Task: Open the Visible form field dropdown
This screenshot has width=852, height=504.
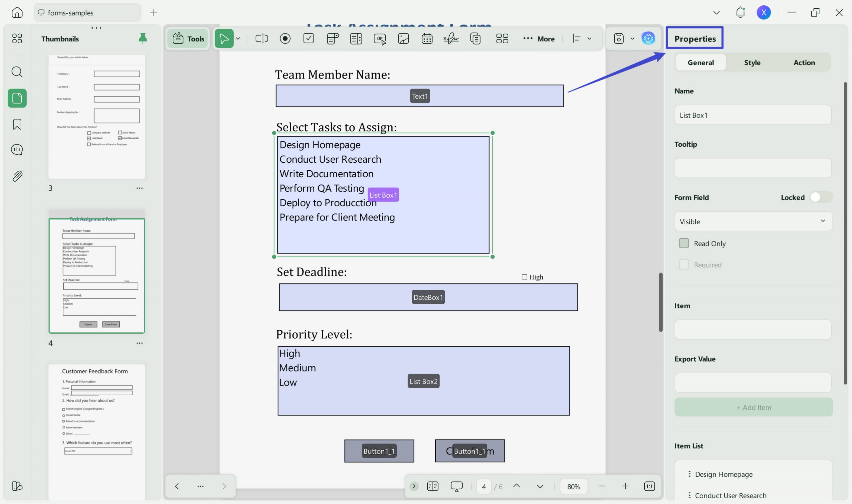Action: tap(753, 221)
